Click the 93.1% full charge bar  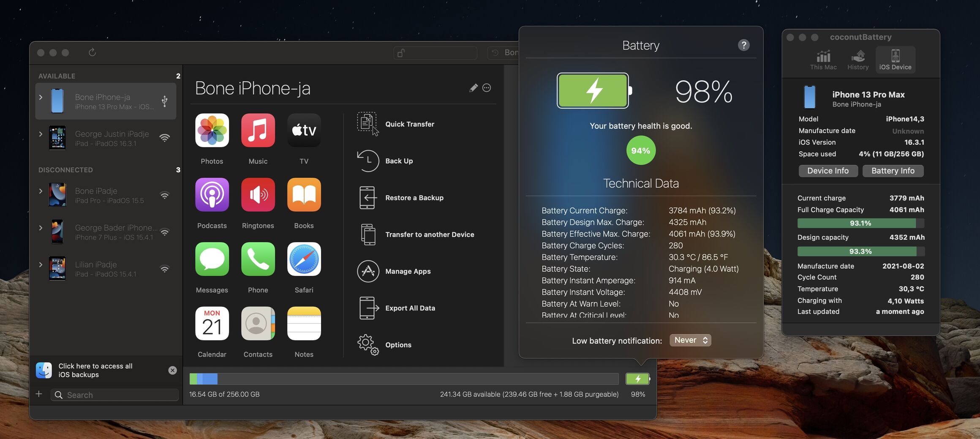tap(861, 223)
